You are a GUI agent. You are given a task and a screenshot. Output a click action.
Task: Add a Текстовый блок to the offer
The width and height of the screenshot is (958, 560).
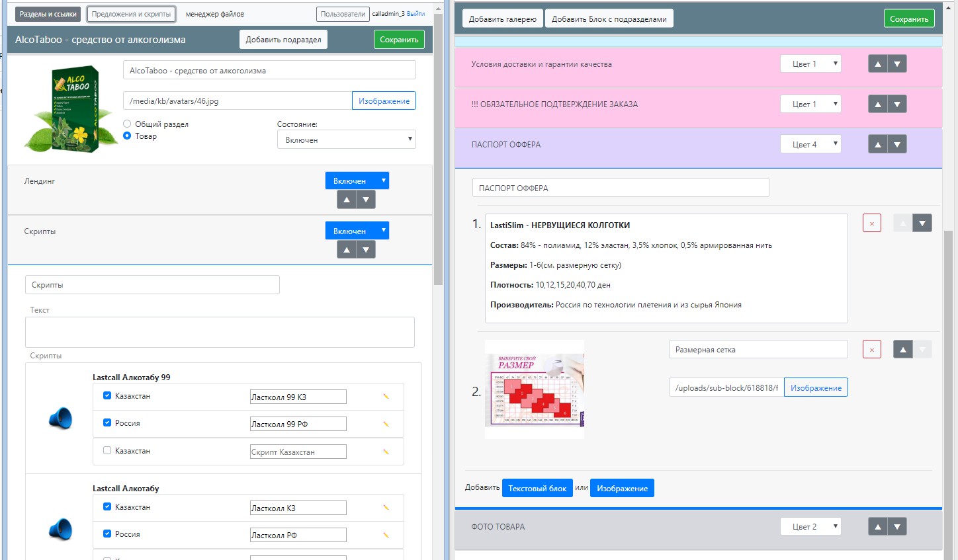point(537,488)
